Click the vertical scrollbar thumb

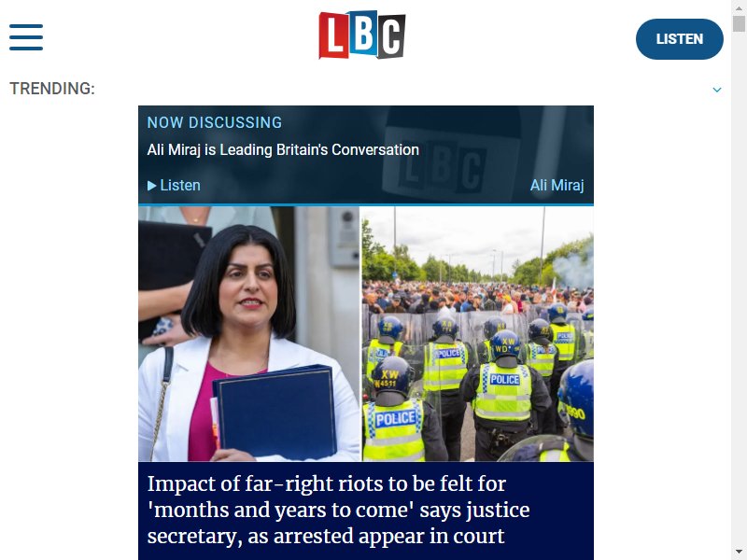(x=739, y=24)
